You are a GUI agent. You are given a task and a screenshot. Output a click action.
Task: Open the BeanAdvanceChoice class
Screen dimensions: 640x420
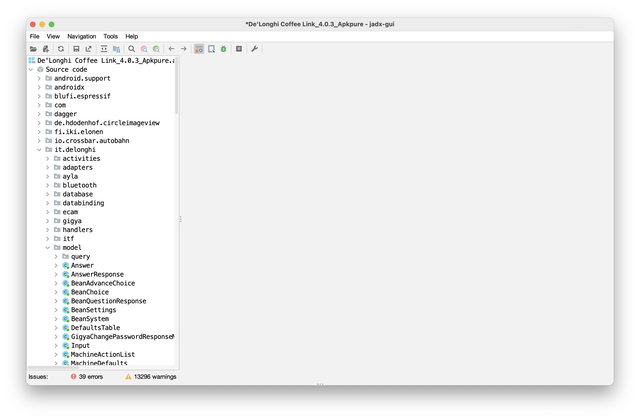click(103, 283)
